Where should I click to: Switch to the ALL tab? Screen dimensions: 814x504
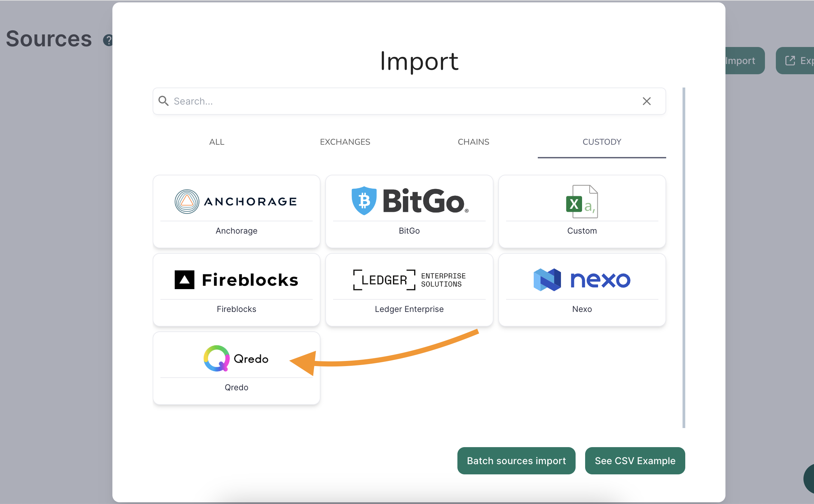pos(217,142)
